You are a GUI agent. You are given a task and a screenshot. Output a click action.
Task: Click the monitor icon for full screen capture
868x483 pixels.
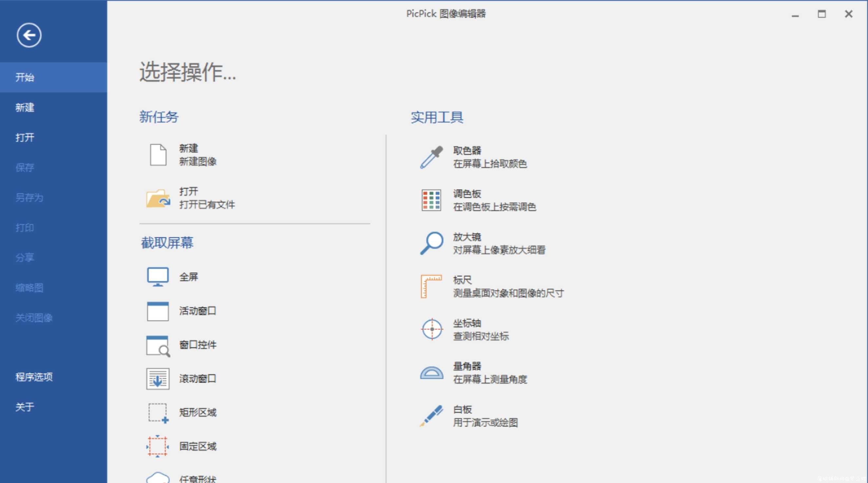(x=158, y=277)
